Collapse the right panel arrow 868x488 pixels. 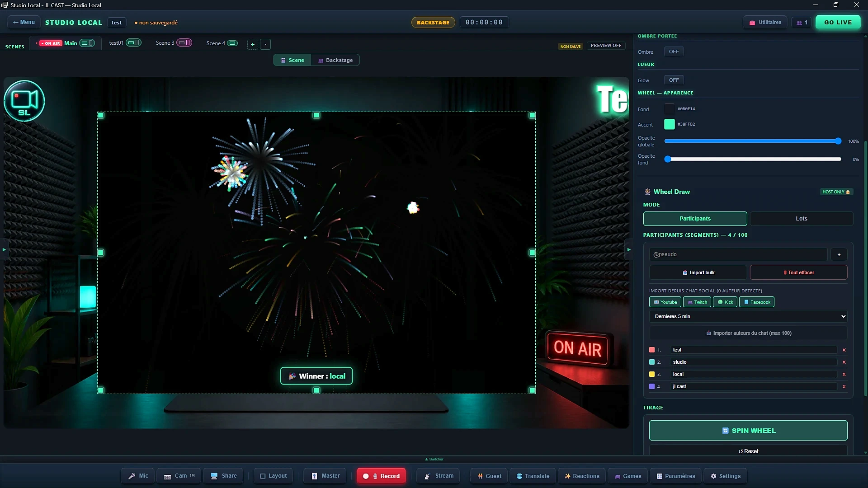[x=628, y=249]
